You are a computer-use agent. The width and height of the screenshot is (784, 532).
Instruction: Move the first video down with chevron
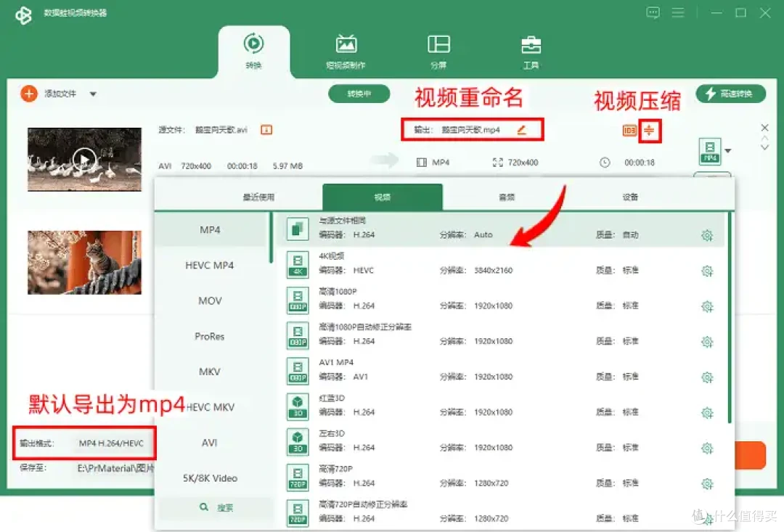click(x=764, y=147)
